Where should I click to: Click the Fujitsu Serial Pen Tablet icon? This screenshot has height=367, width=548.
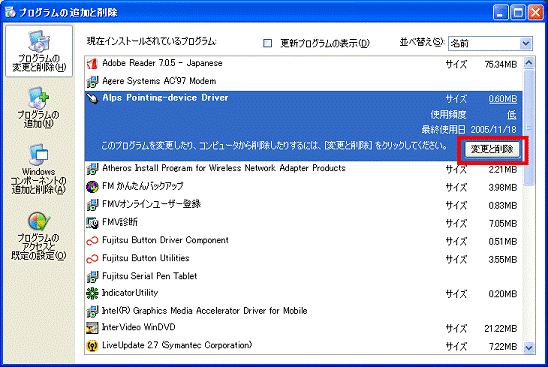pos(92,276)
